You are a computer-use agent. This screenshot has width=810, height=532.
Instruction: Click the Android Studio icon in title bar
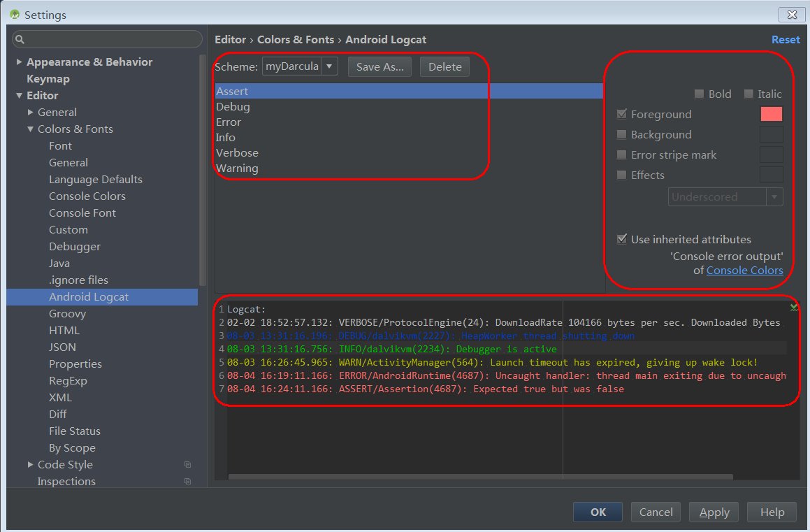point(15,15)
